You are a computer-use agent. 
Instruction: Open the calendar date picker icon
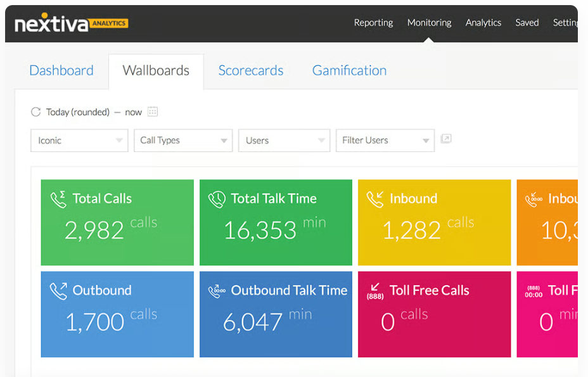coord(153,112)
